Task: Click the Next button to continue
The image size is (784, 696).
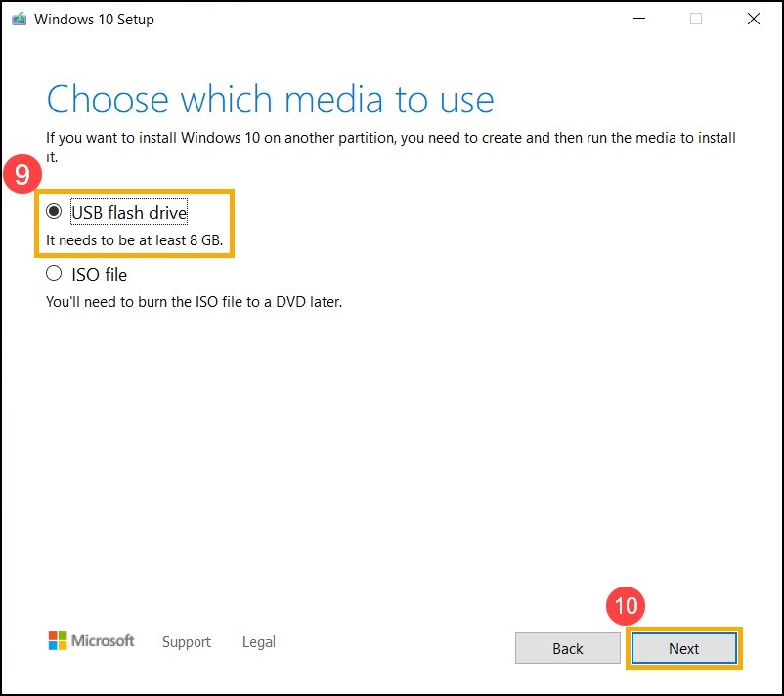Action: coord(683,648)
